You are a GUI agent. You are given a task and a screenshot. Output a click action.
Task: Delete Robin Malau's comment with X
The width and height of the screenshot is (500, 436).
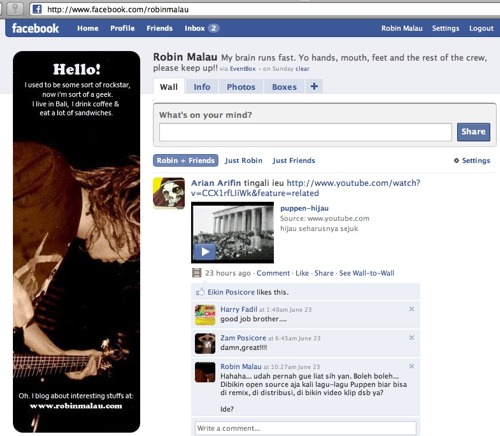tap(412, 366)
